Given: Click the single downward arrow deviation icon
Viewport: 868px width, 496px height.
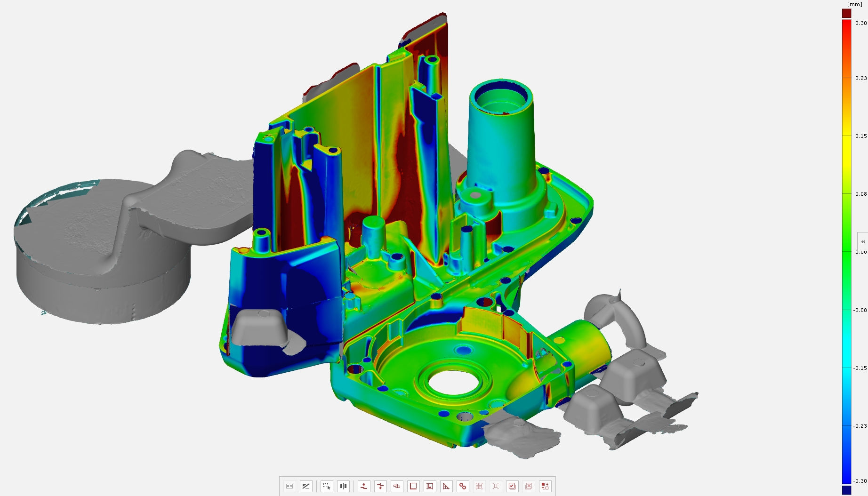Looking at the screenshot, I should tap(364, 486).
